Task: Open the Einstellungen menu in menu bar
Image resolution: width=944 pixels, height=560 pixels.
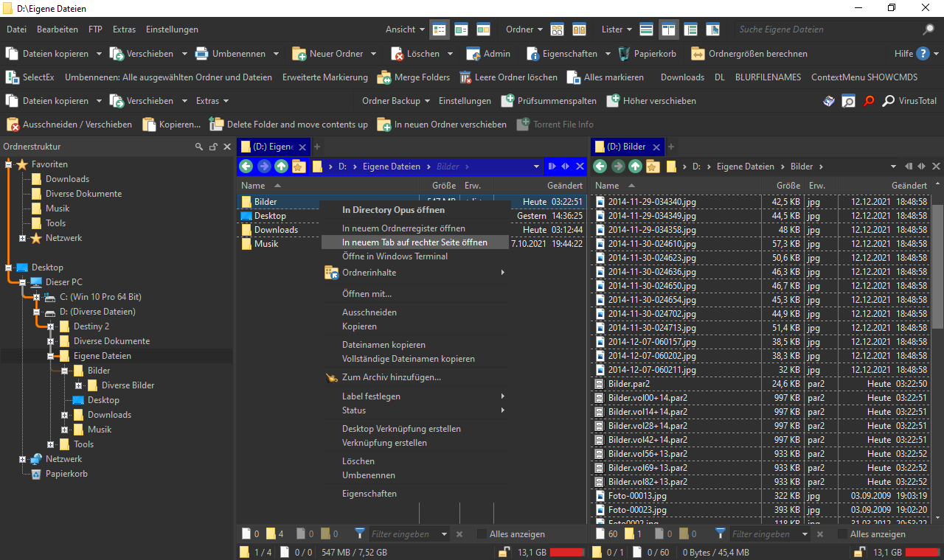Action: pyautogui.click(x=172, y=29)
